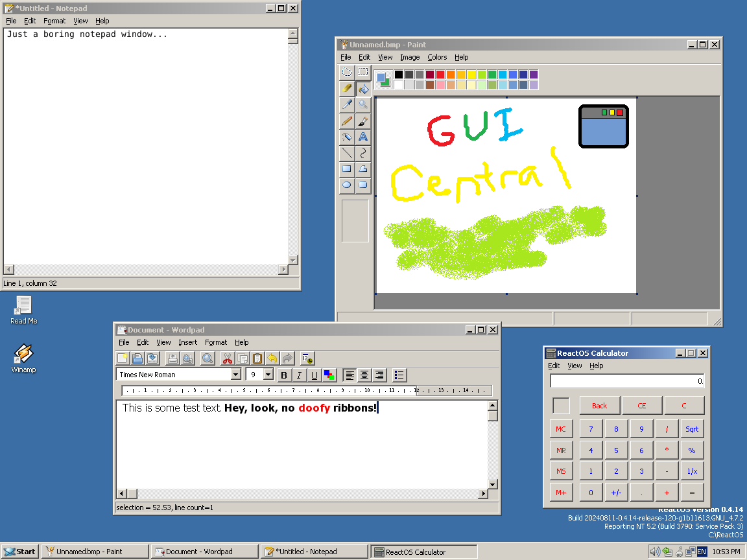This screenshot has width=747, height=560.
Task: Open the Insert menu in Wordpad
Action: tap(187, 342)
